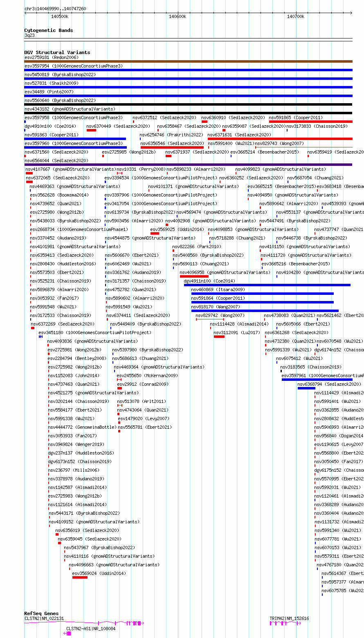
Task: Click nsv822266 (Park2010) label
Action: [197, 247]
